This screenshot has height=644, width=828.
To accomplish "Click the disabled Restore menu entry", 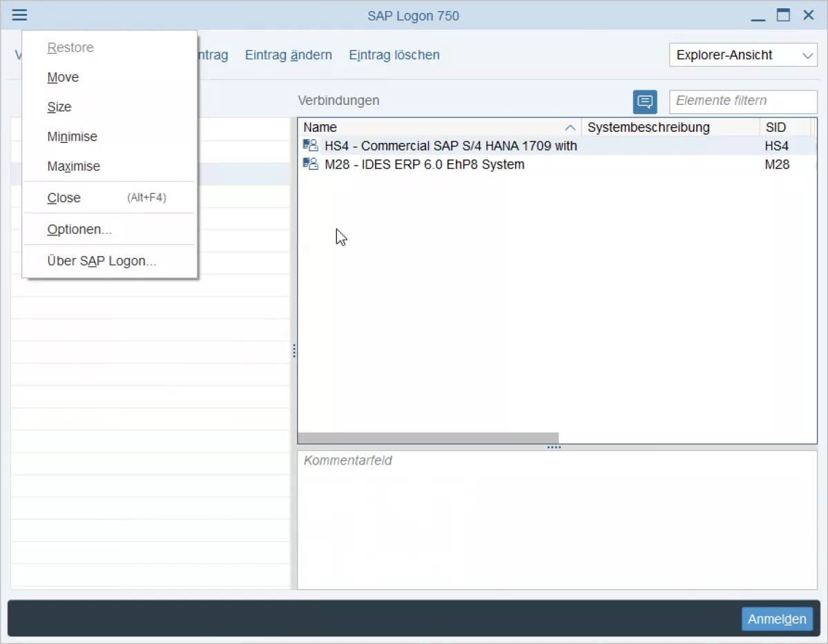I will (x=109, y=48).
